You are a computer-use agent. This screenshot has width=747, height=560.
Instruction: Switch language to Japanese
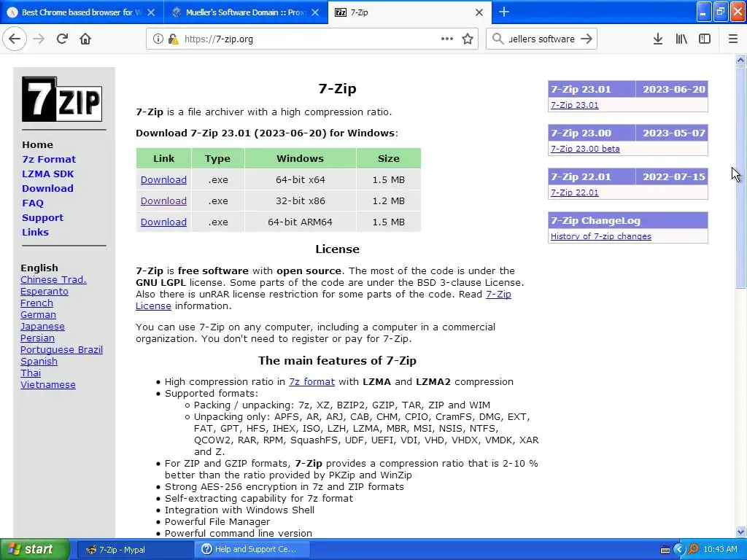coord(42,327)
